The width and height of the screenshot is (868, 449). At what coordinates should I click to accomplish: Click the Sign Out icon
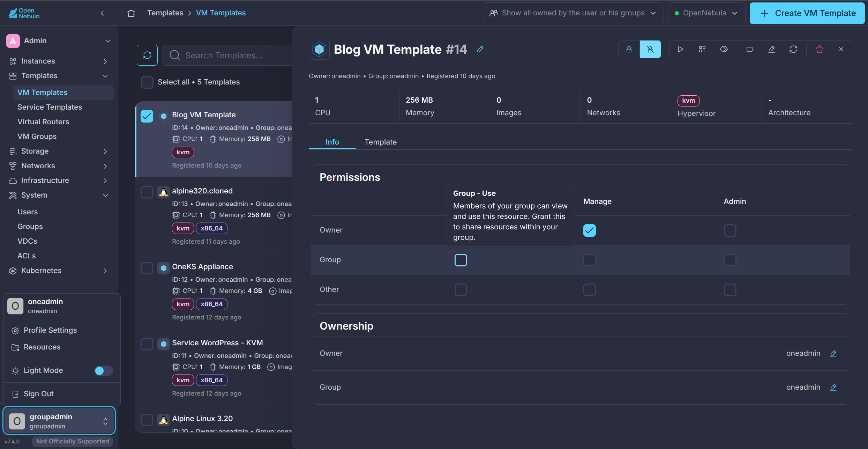[x=15, y=394]
